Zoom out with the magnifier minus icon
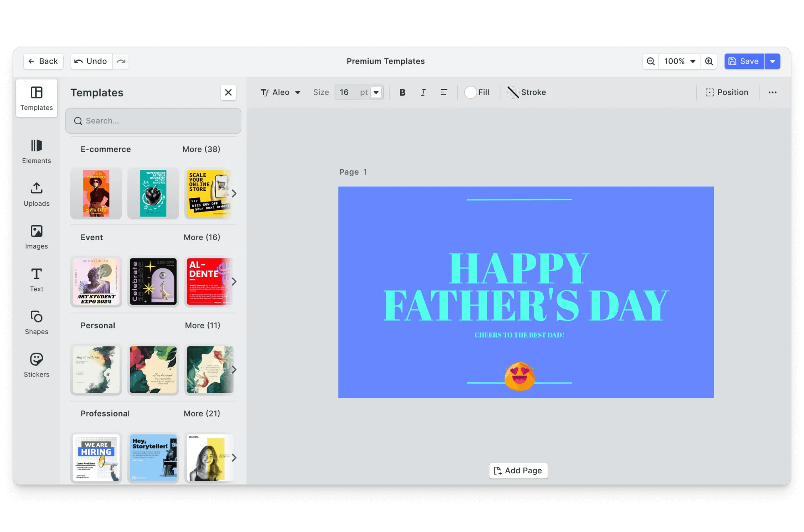This screenshot has height=532, width=804. (651, 61)
